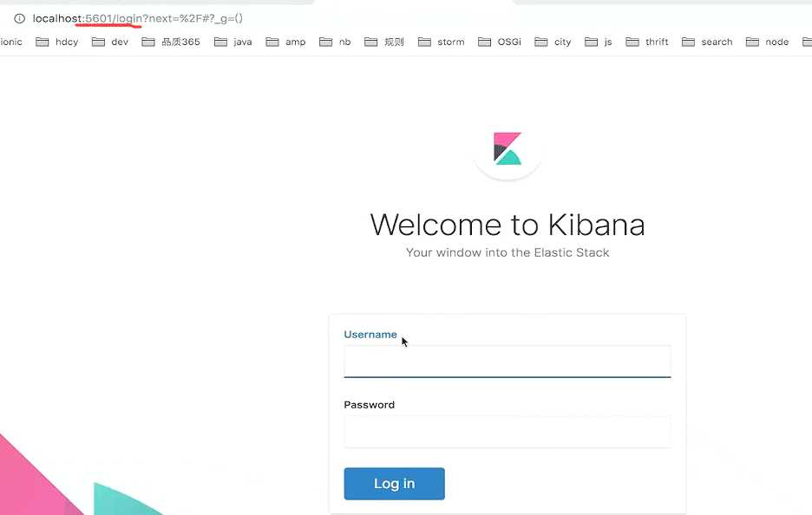Click the localhost:5601 URL in the address bar
Image resolution: width=812 pixels, height=515 pixels.
[x=137, y=18]
